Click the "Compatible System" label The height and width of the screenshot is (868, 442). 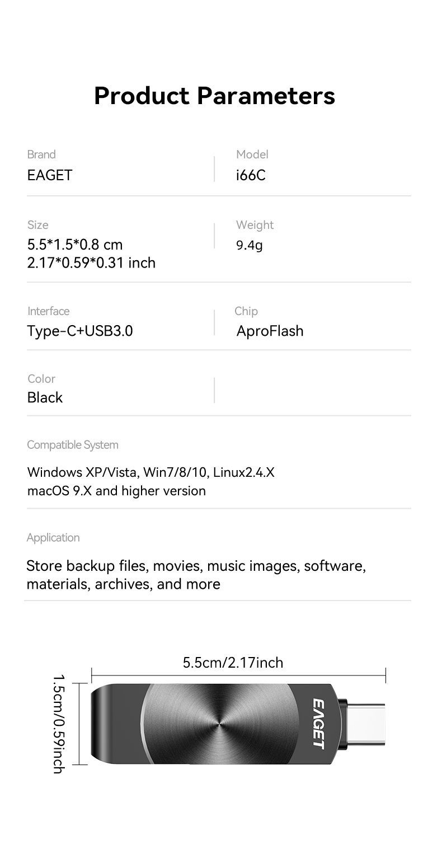(73, 445)
